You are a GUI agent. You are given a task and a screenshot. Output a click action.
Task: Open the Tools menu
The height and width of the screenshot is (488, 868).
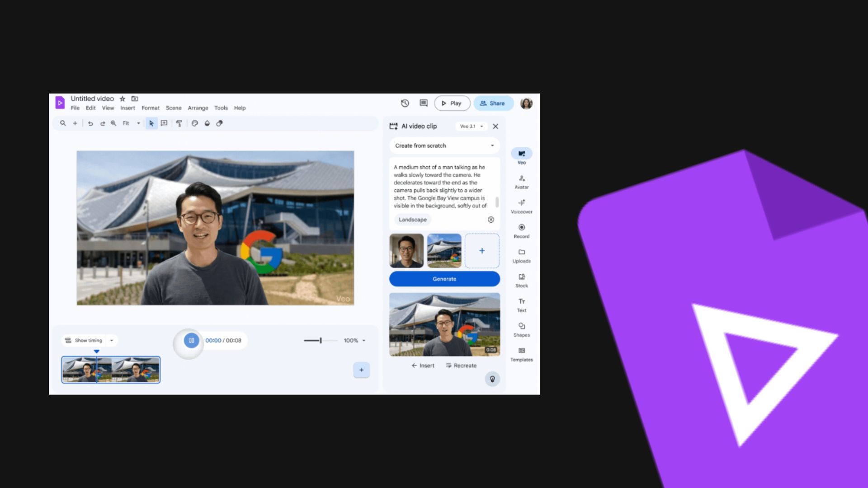click(x=221, y=108)
